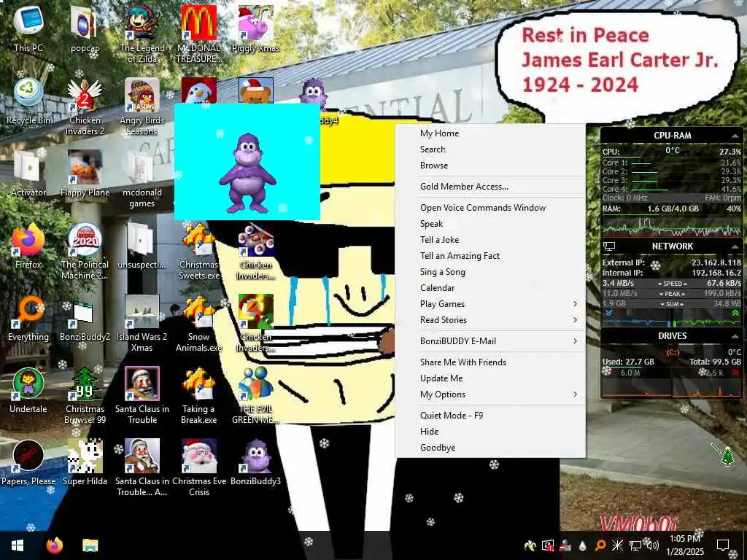Open Gold Member Access... entry

491,187
